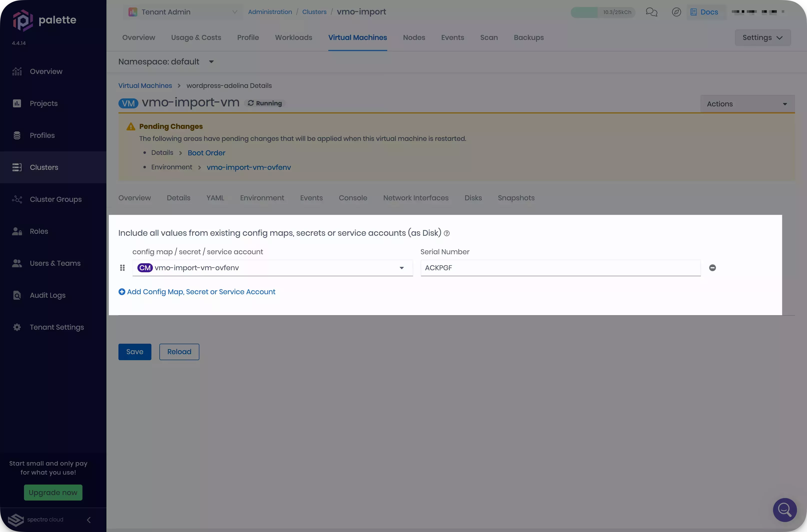Click the drag handle icon for config map row
The image size is (807, 532).
[x=122, y=267]
